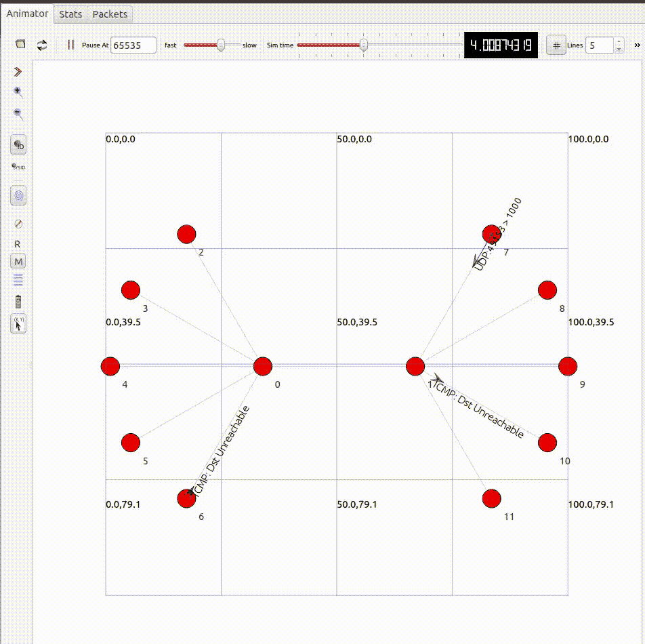Click the 0.0,79.1 grid coordinate label
645x644 pixels.
click(123, 504)
